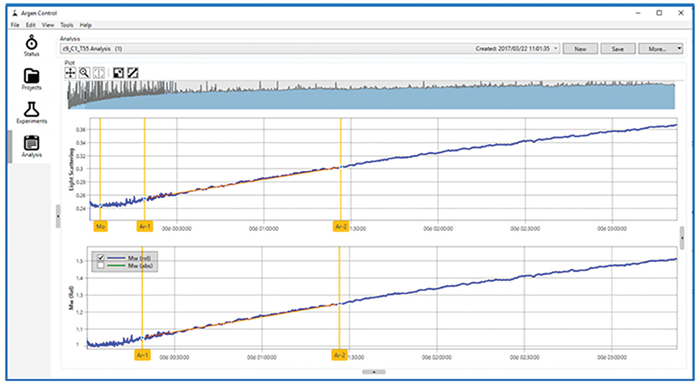The height and width of the screenshot is (385, 700).
Task: Click the diagonal line fit plot tool
Action: click(x=133, y=73)
